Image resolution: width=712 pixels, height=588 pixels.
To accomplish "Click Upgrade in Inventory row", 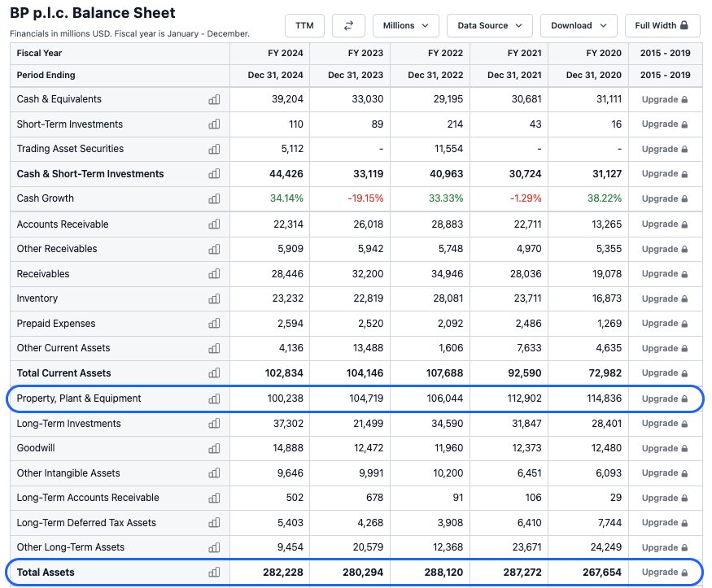I will 665,298.
